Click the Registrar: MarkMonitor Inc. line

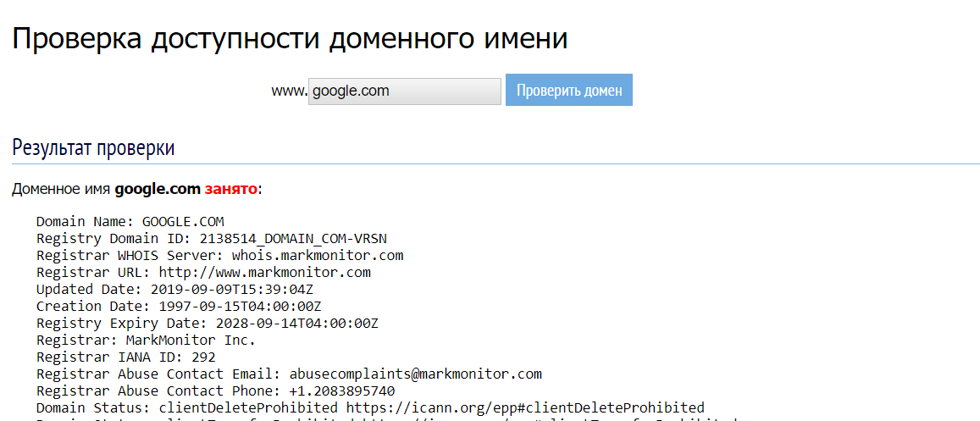(x=147, y=341)
